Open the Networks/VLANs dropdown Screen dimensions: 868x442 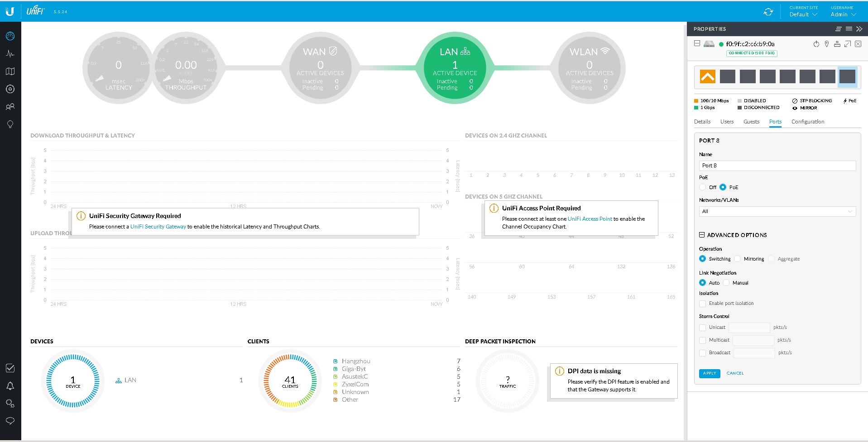(x=777, y=211)
